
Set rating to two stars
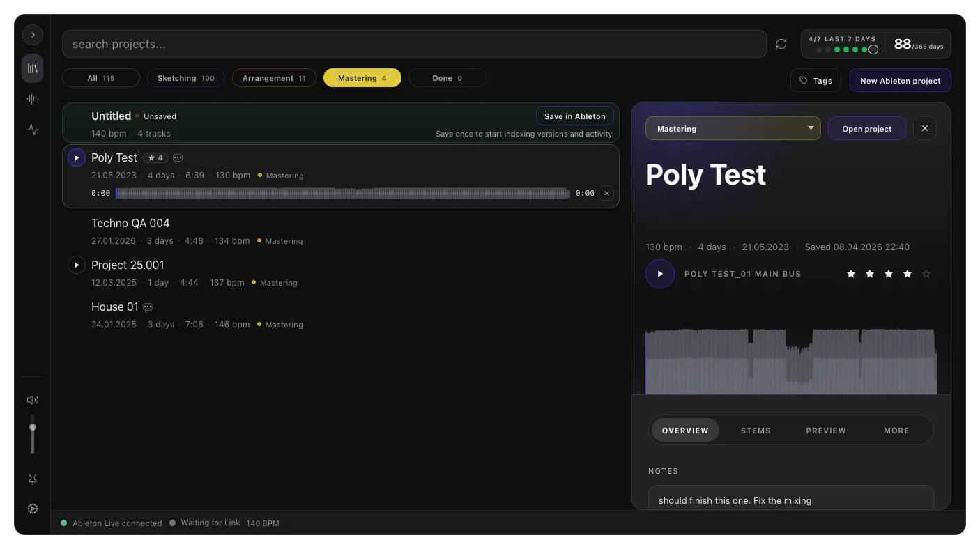point(870,274)
